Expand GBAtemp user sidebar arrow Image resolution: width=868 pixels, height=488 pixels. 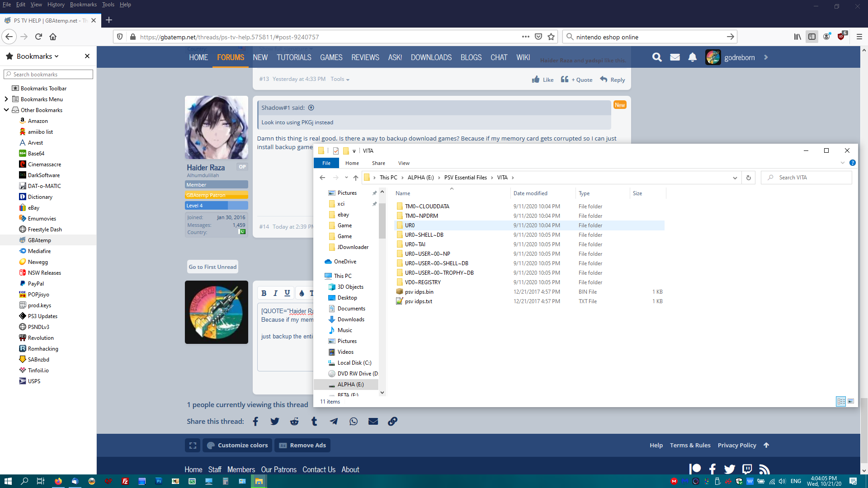pos(766,57)
